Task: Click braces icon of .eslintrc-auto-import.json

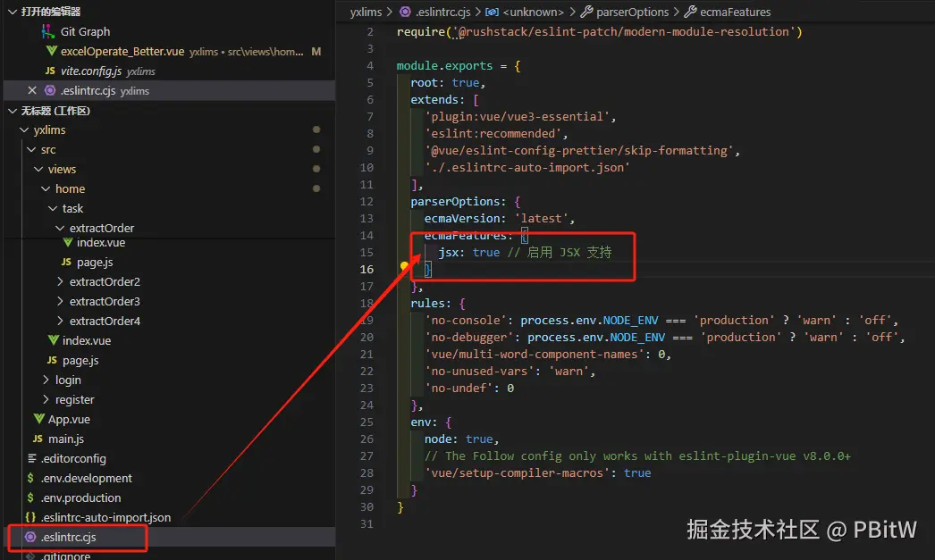Action: [x=30, y=517]
